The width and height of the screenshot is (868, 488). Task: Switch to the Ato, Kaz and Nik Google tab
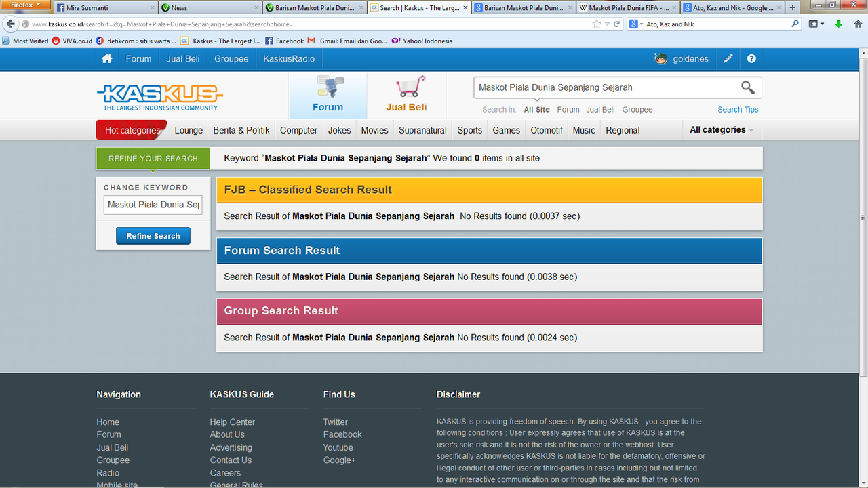click(x=732, y=8)
